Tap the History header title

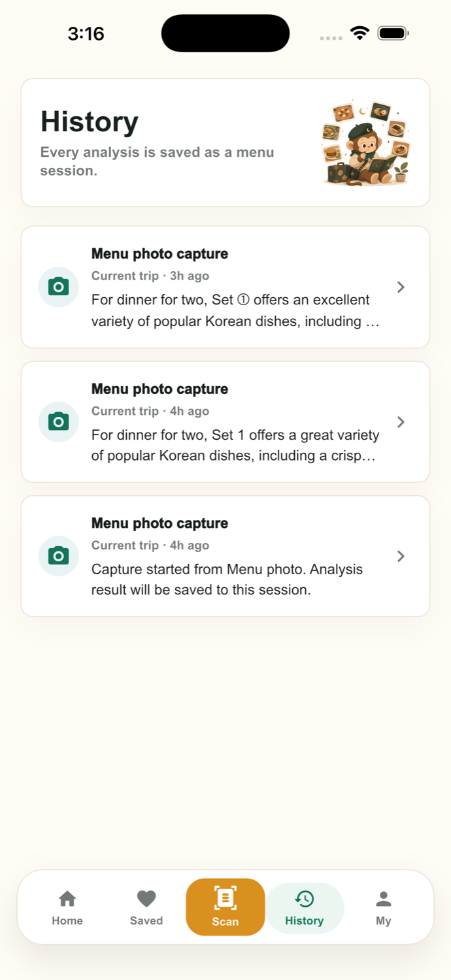(90, 122)
